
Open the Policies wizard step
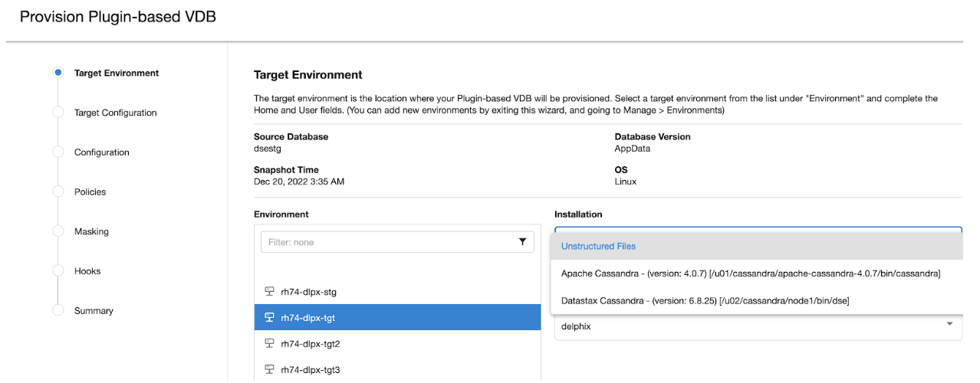(90, 192)
